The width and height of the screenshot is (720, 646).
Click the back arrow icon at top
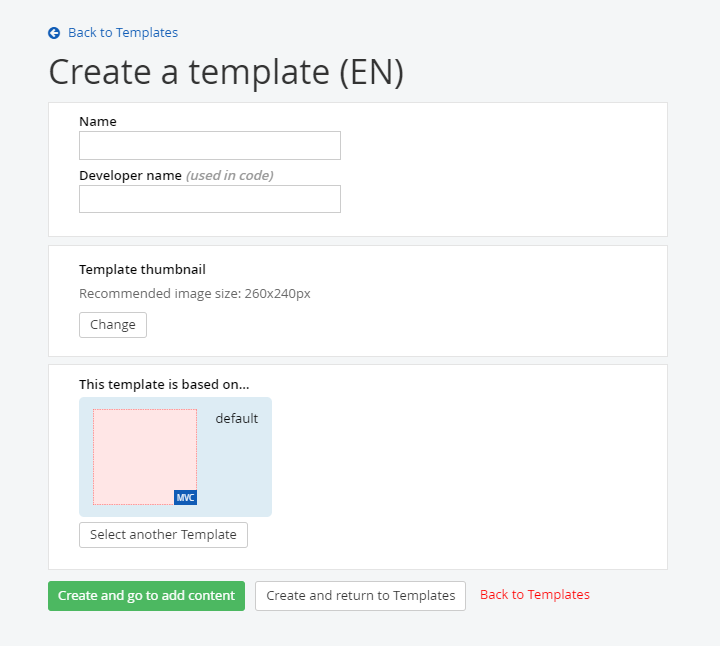tap(54, 33)
